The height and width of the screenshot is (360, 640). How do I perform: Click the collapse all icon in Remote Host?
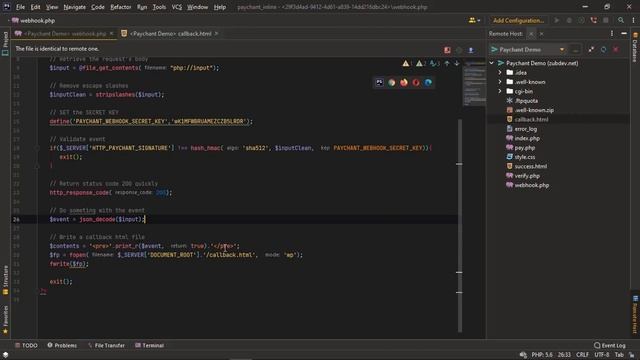click(591, 49)
